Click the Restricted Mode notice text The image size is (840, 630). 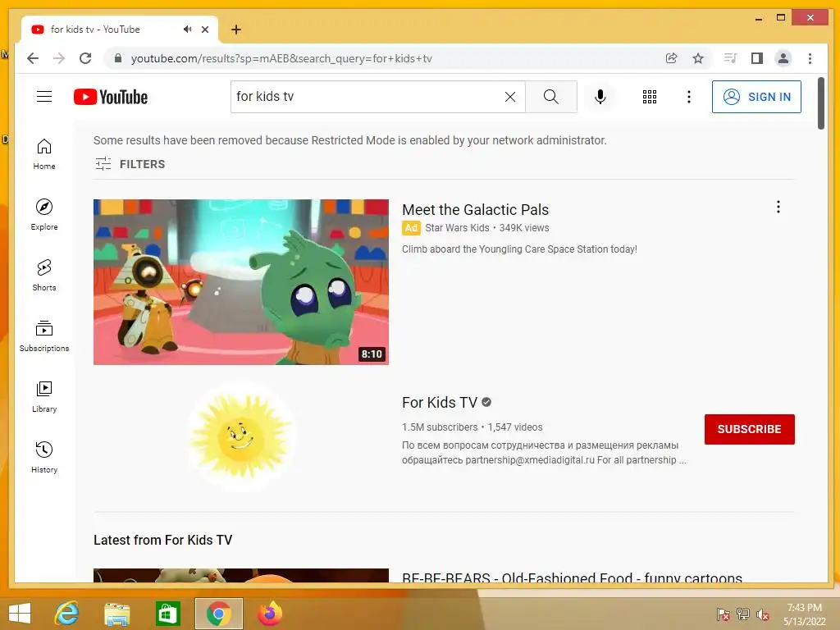pyautogui.click(x=349, y=140)
